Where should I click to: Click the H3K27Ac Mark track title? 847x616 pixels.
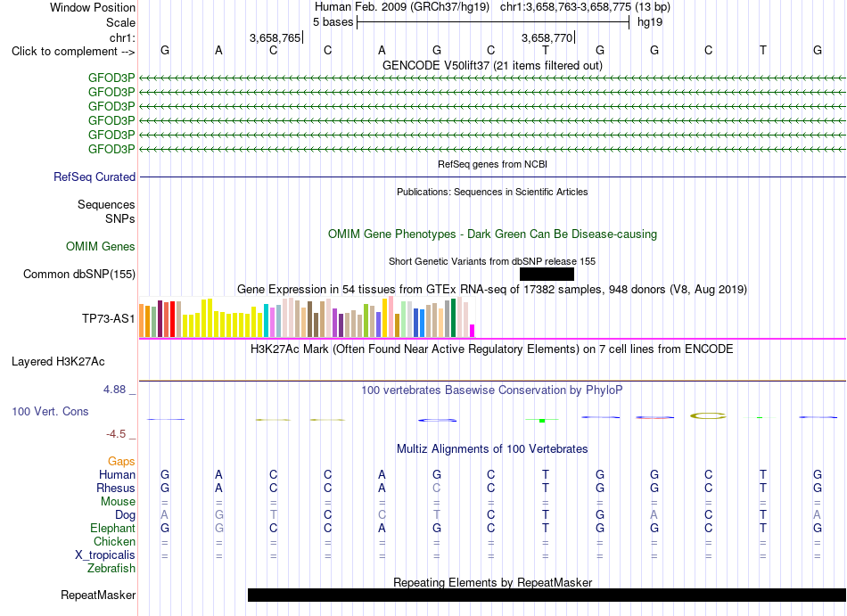click(x=492, y=349)
